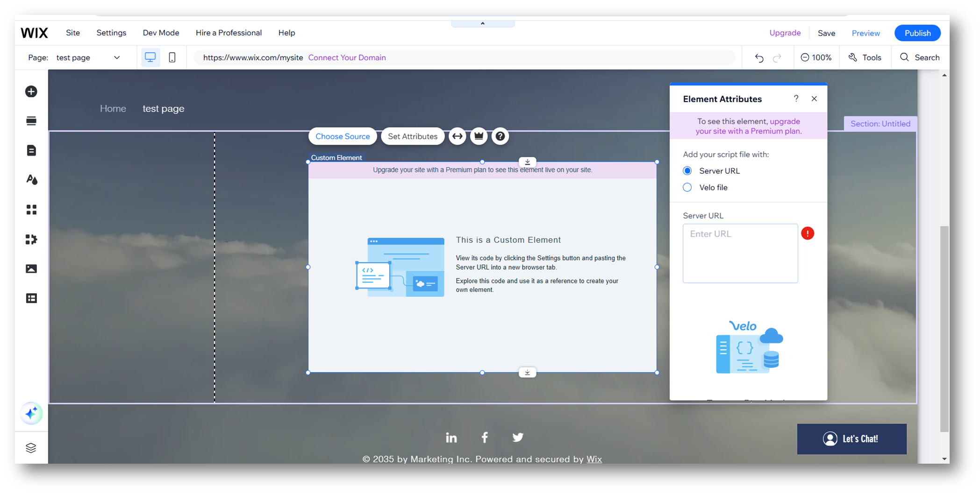The height and width of the screenshot is (494, 980).
Task: Open the Dev Mode menu
Action: pyautogui.click(x=161, y=33)
